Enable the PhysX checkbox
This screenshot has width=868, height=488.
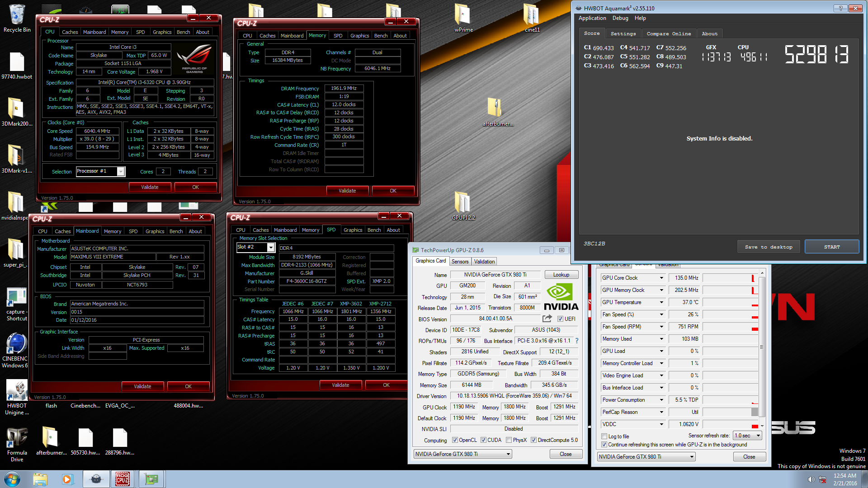[x=509, y=440]
